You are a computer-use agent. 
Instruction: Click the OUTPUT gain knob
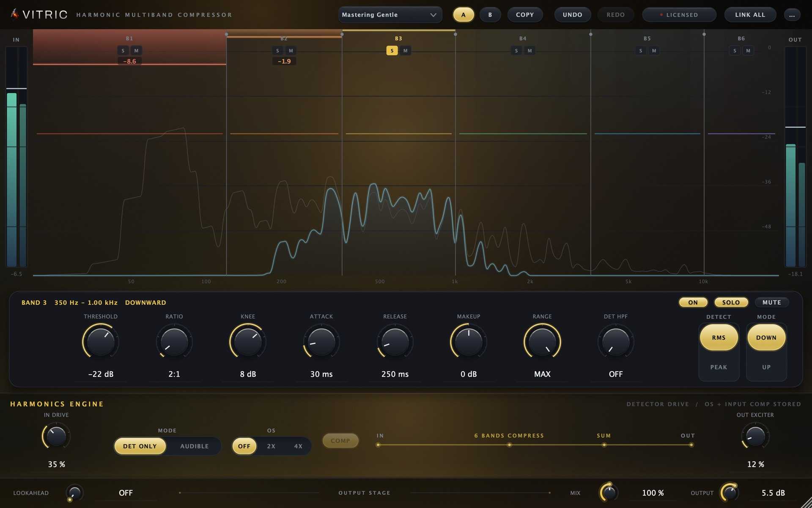pyautogui.click(x=730, y=493)
